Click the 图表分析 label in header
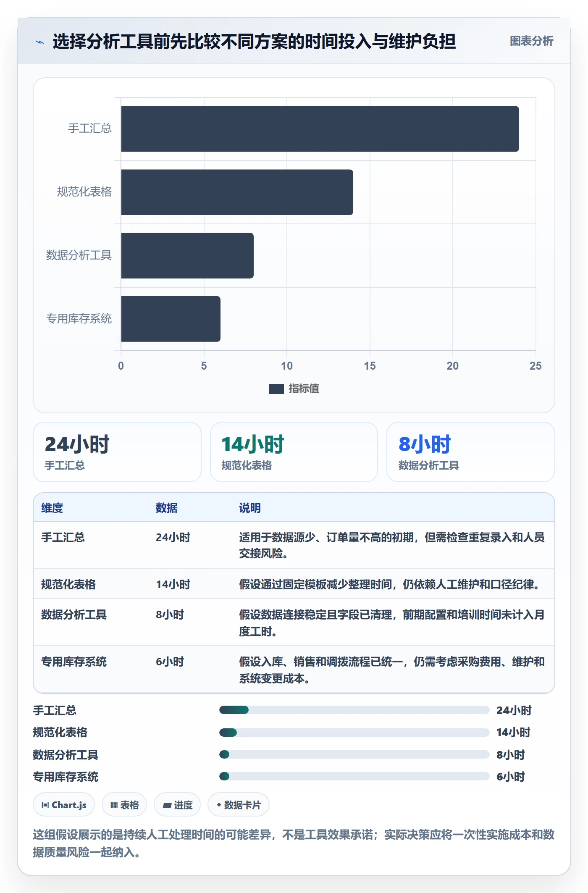 click(531, 41)
